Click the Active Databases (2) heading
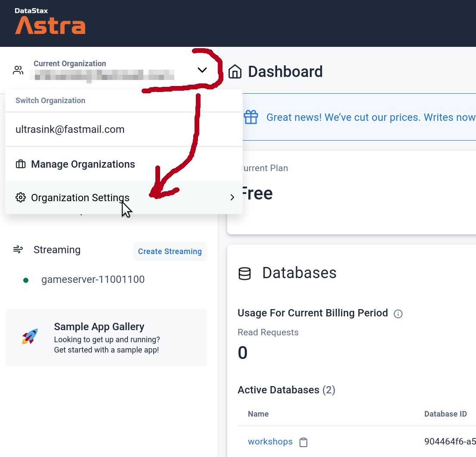Viewport: 476px width, 457px height. point(286,390)
